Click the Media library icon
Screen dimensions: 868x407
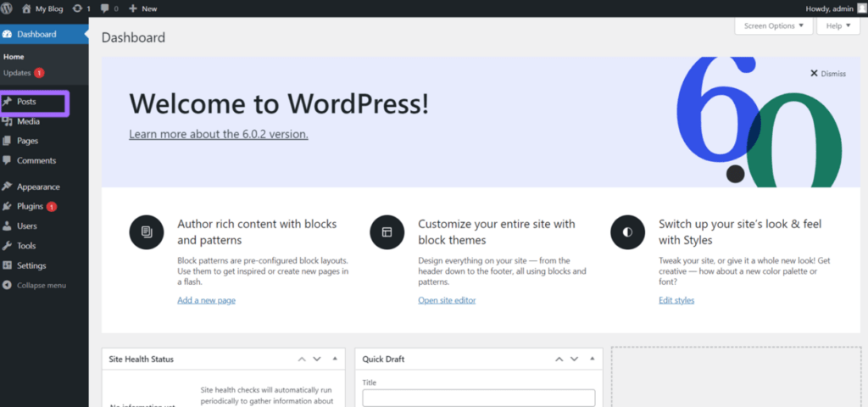(7, 122)
